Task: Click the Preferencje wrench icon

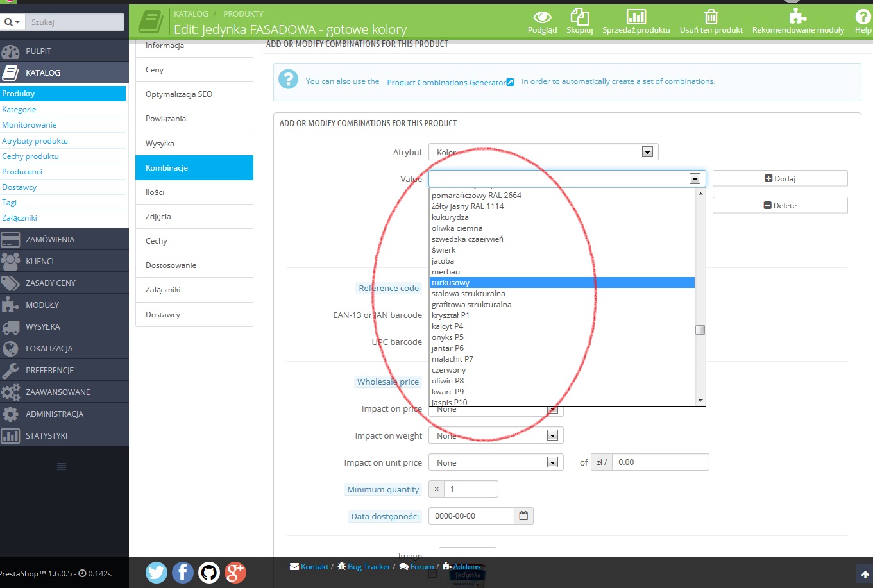Action: pyautogui.click(x=11, y=370)
